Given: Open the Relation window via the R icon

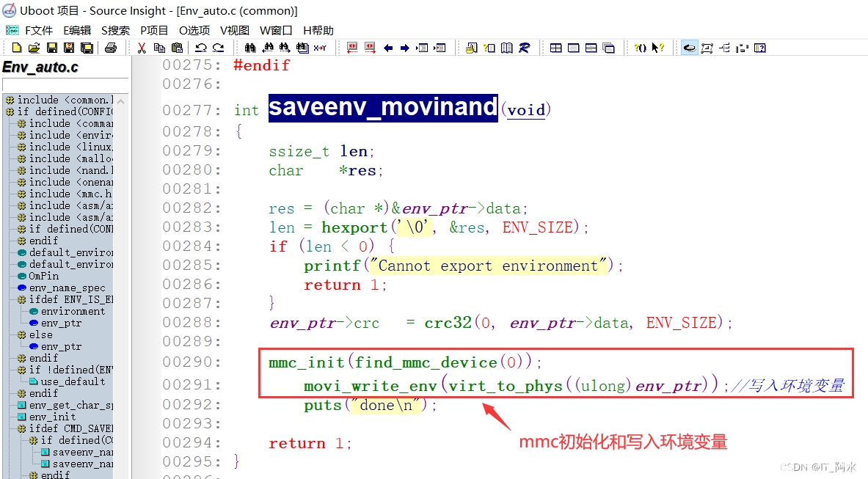Looking at the screenshot, I should point(523,48).
